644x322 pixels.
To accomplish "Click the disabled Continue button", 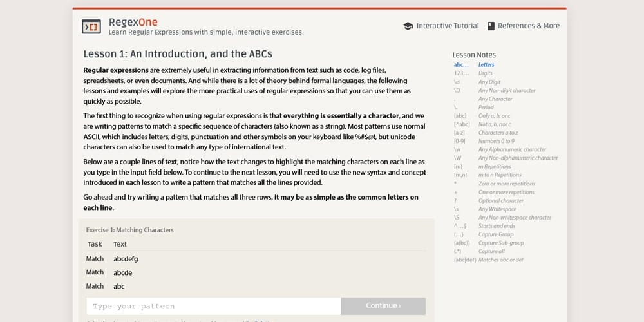I will tap(383, 306).
